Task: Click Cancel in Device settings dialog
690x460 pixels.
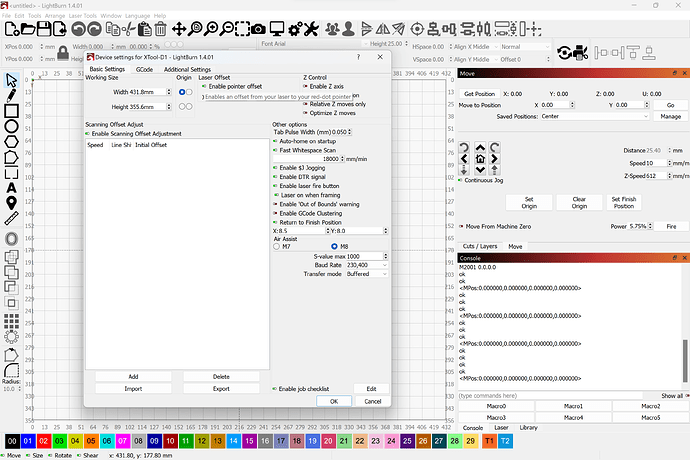Action: tap(373, 401)
